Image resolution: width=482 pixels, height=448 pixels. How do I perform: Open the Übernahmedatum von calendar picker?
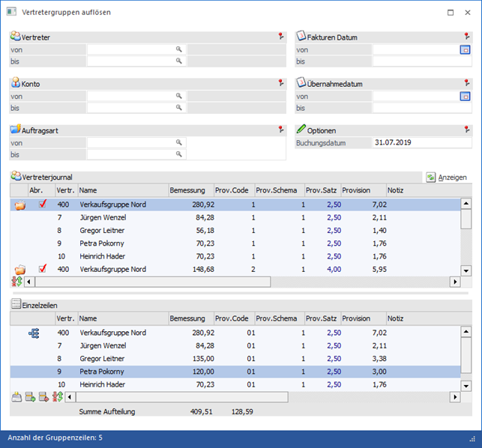[x=465, y=97]
